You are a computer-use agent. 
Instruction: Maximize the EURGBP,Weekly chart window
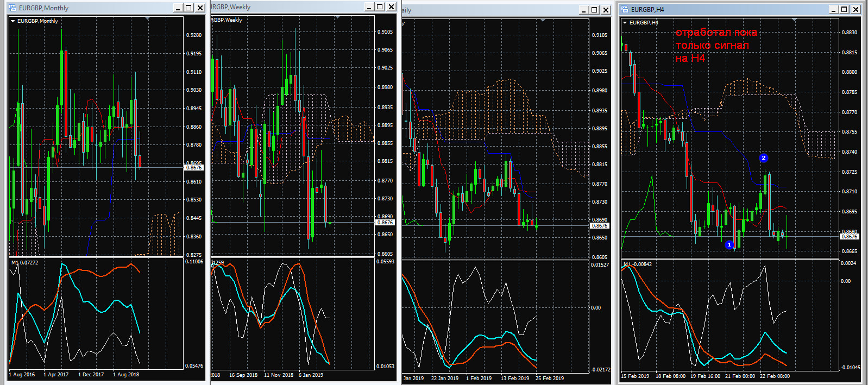(x=380, y=7)
